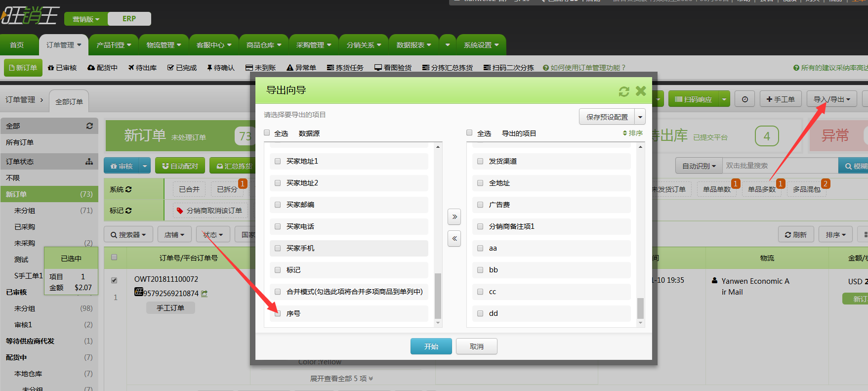This screenshot has width=868, height=391.
Task: Check the 买家地址1 data source item
Action: [278, 161]
